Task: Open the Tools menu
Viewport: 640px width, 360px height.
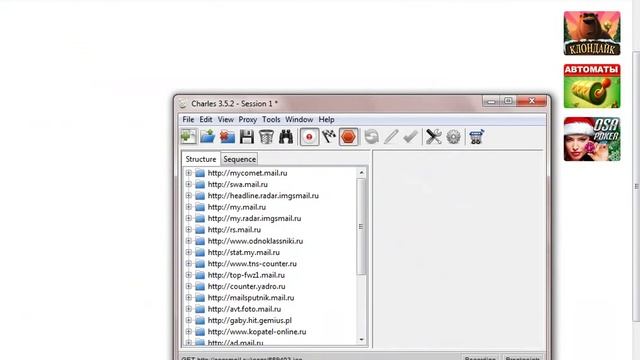Action: click(x=271, y=120)
